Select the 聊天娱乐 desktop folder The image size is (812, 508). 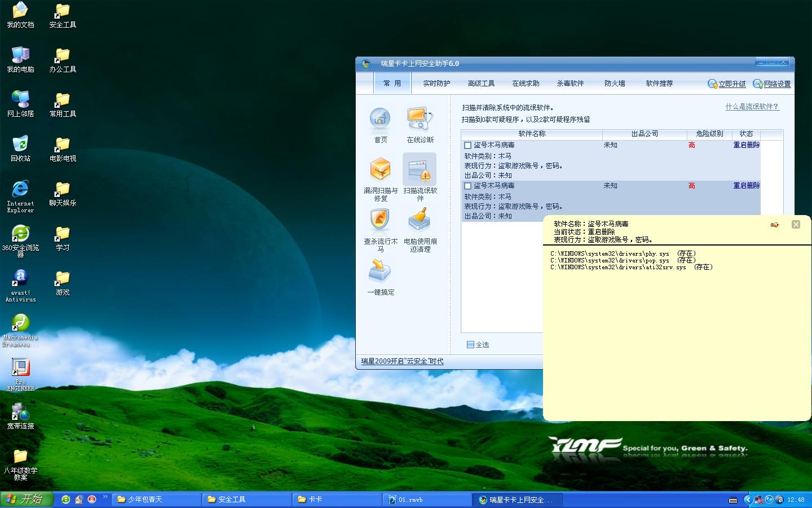pyautogui.click(x=63, y=194)
